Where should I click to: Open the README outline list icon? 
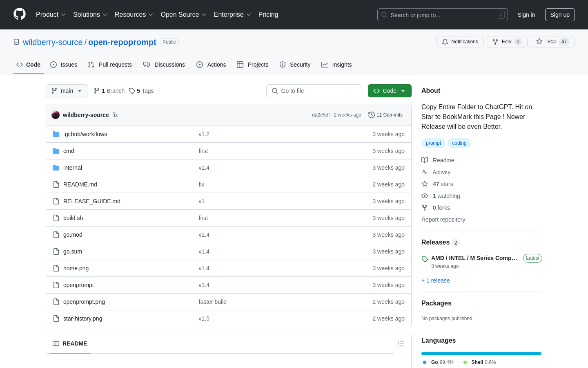[x=401, y=344]
